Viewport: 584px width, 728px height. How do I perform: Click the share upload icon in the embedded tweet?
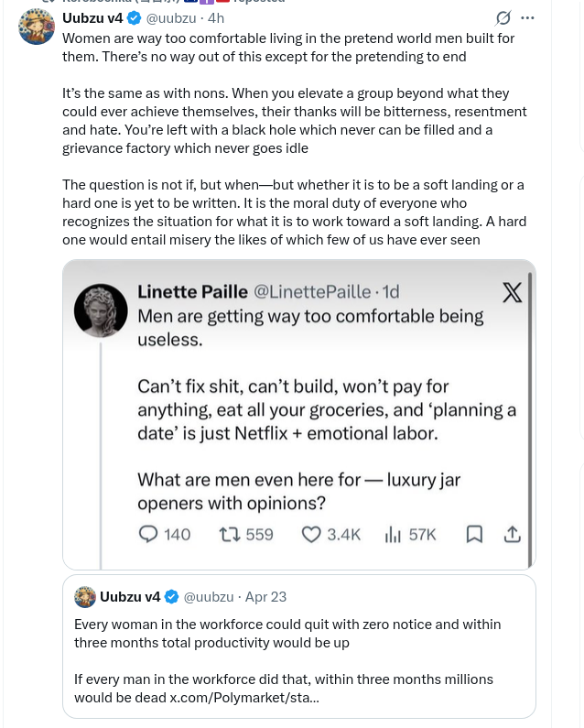pos(512,535)
